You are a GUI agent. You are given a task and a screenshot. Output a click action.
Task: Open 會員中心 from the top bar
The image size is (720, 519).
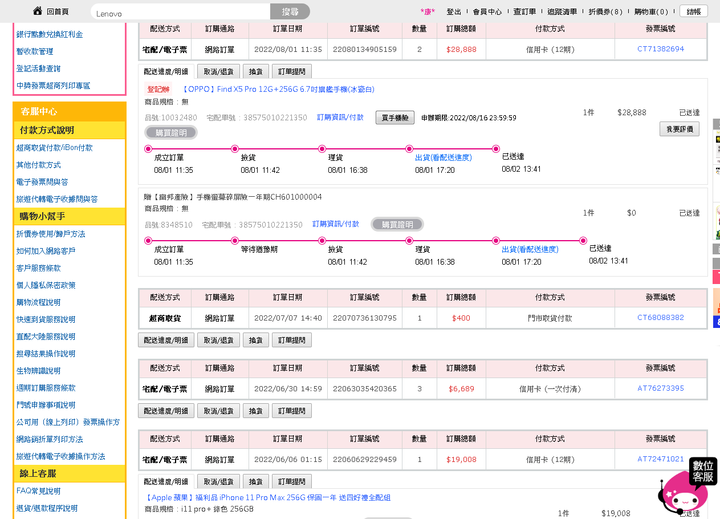tap(487, 11)
